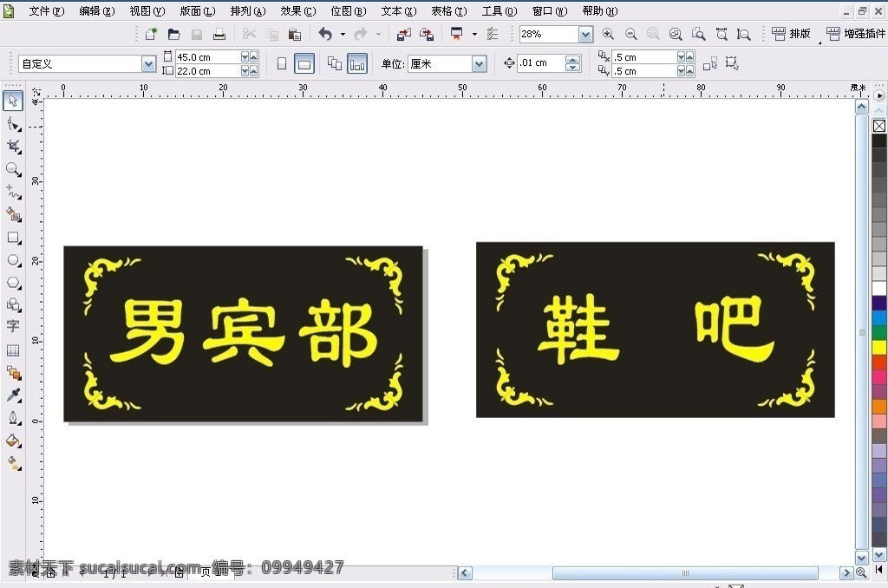Screen dimensions: 888x588
Task: Select the Freehand drawing tool
Action: [x=14, y=192]
